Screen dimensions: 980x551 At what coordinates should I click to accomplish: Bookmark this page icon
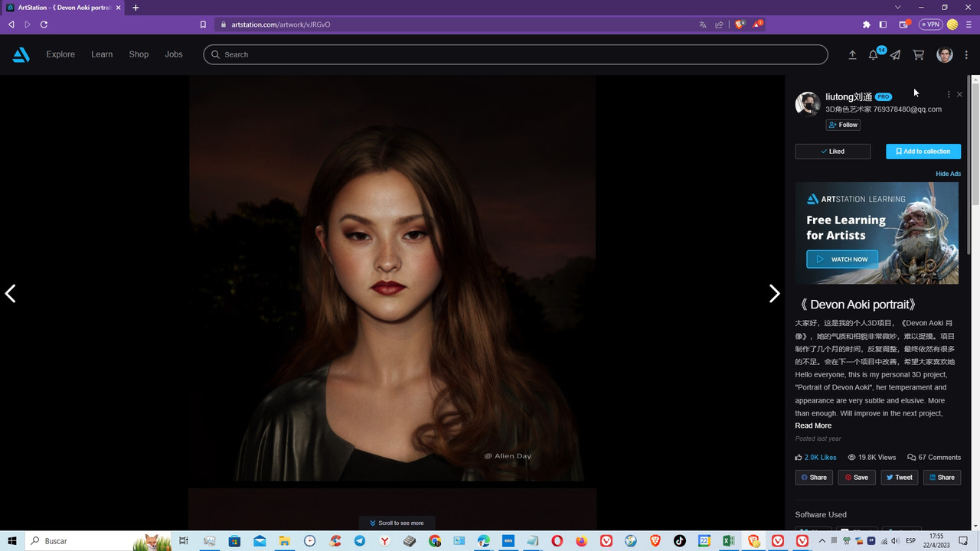[x=203, y=24]
